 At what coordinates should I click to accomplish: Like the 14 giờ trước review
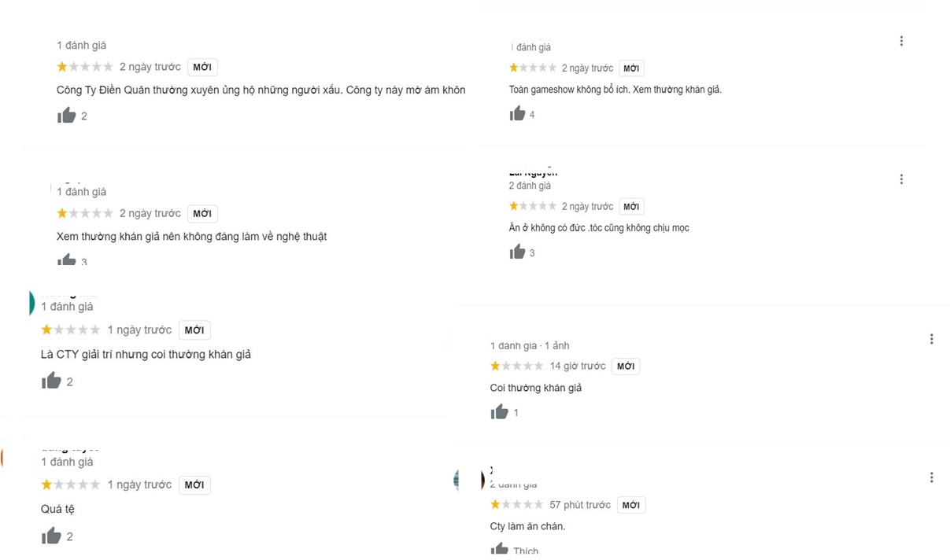tap(499, 412)
